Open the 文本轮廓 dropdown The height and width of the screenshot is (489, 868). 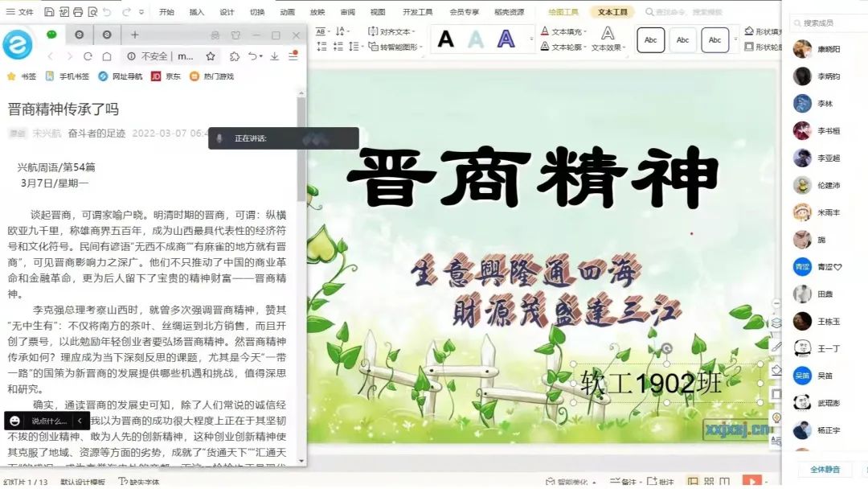click(563, 47)
